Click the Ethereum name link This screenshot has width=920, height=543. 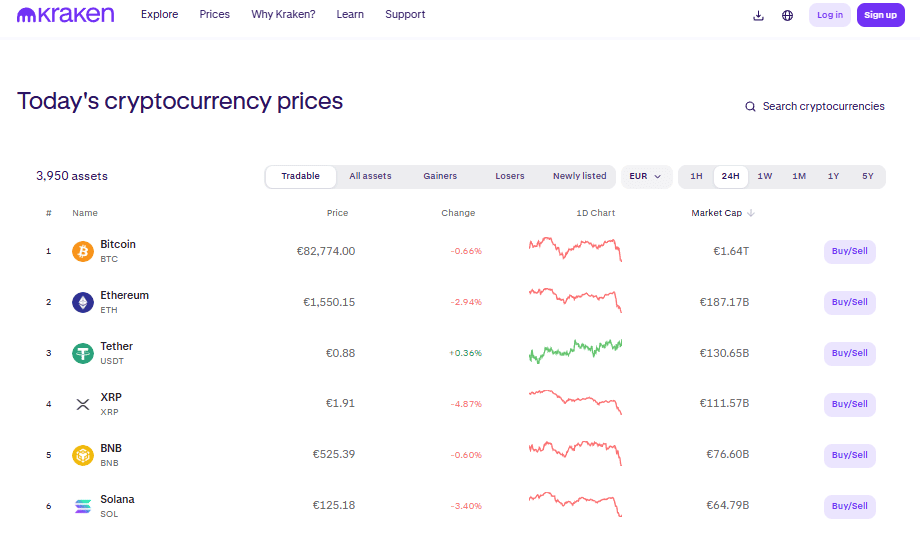124,295
